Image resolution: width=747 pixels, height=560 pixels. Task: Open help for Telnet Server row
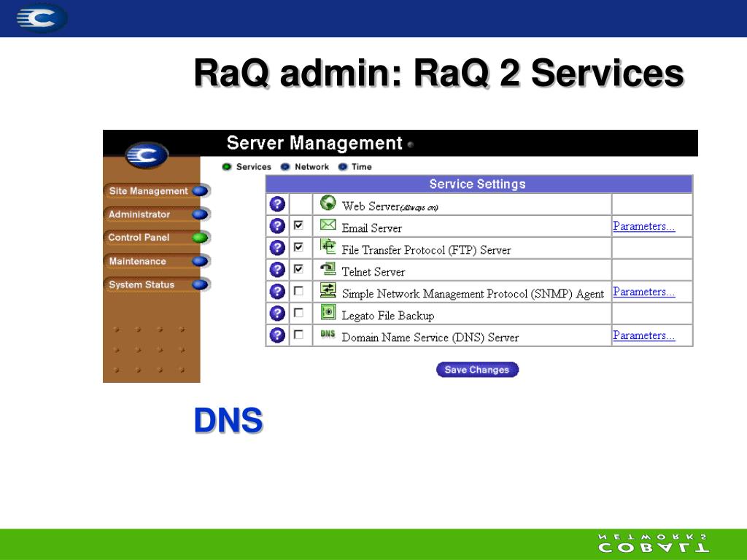click(277, 270)
